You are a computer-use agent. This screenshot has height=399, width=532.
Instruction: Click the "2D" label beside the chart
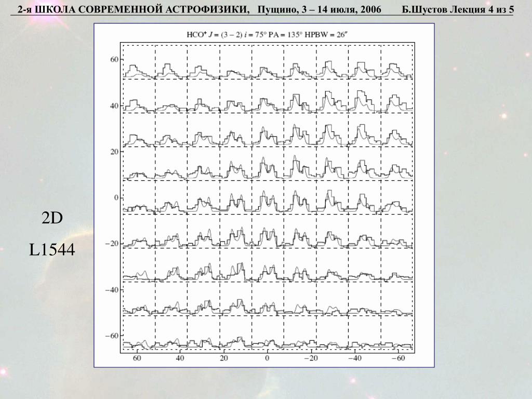(x=52, y=218)
